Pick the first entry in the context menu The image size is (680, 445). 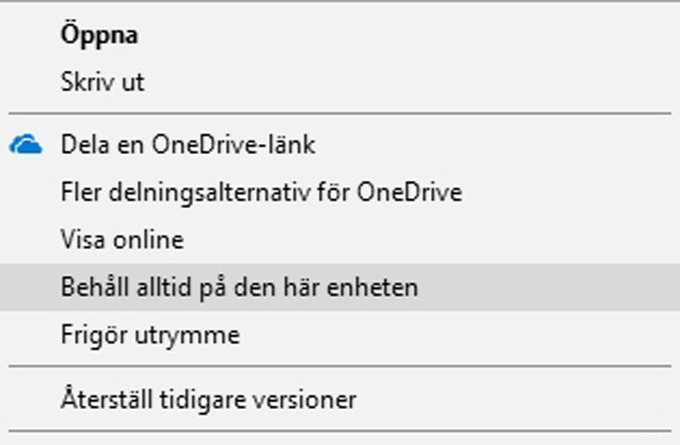[x=340, y=35]
